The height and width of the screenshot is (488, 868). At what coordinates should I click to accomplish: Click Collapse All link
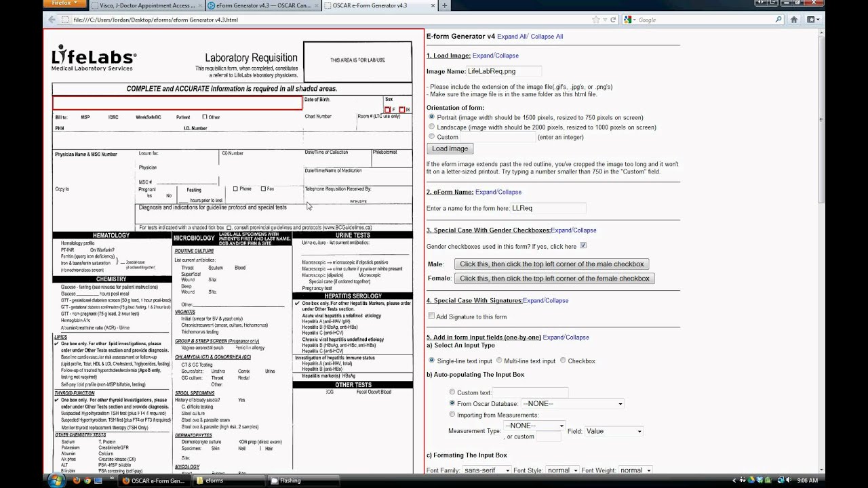click(547, 37)
